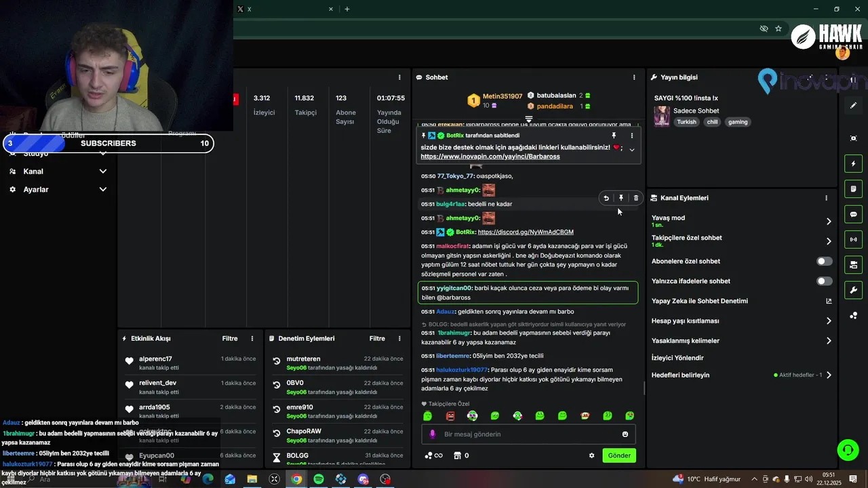Open Yapay Zeka Sohbet Denetimi external link icon
868x488 pixels.
click(x=829, y=301)
